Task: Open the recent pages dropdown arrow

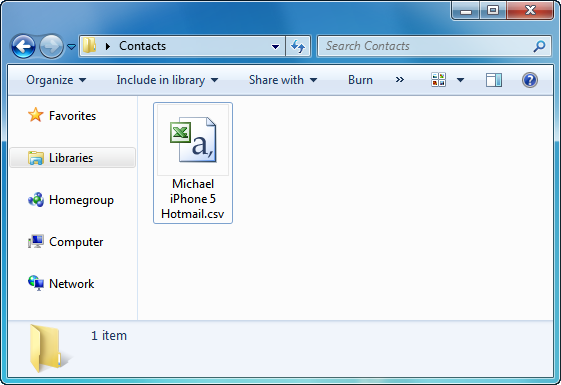Action: pyautogui.click(x=72, y=47)
